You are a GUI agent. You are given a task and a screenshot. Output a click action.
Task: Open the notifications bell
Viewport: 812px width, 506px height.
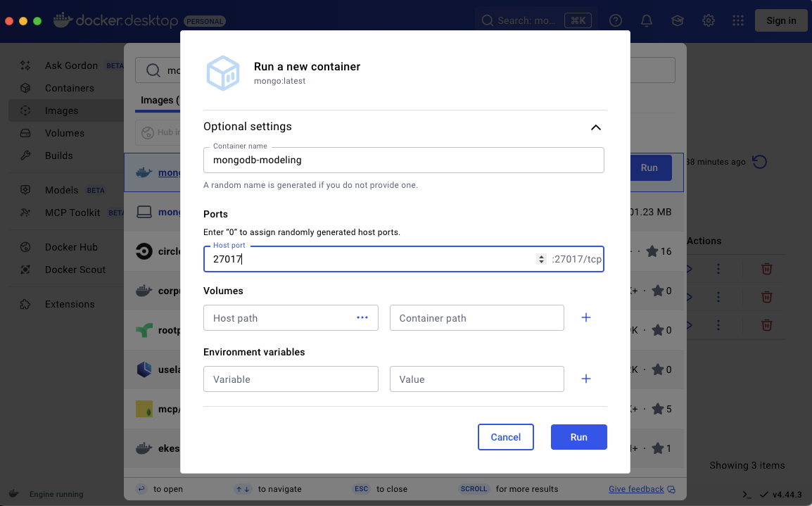[646, 20]
